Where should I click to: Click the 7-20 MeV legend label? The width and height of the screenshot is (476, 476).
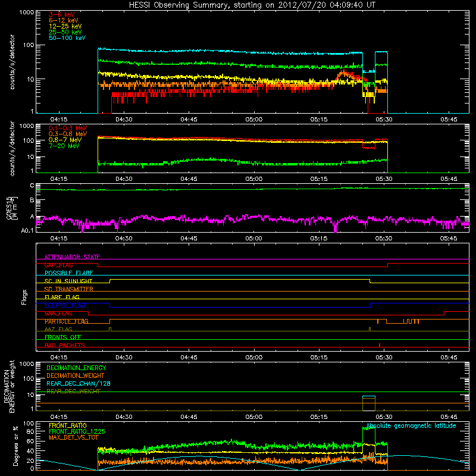point(64,146)
